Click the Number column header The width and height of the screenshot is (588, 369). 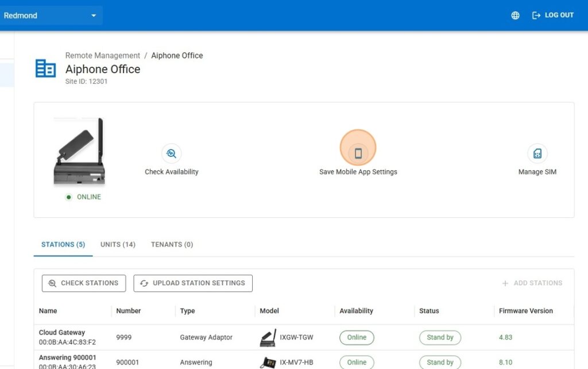pos(128,311)
